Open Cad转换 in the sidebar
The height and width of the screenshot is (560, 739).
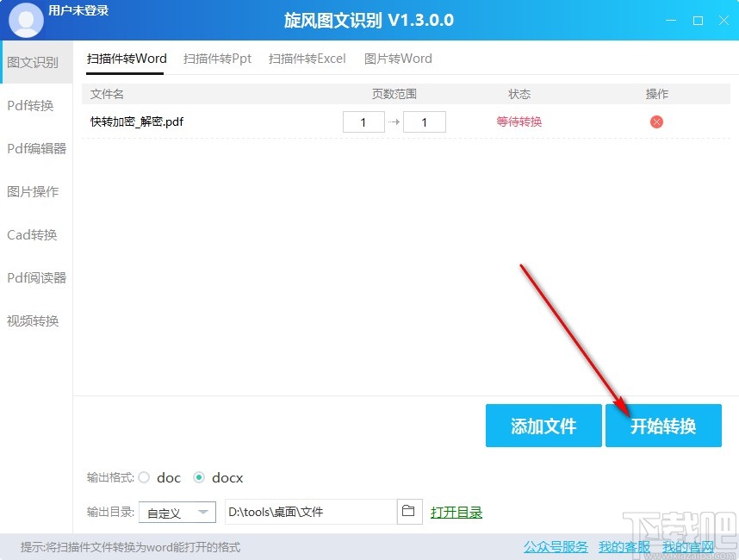[33, 234]
